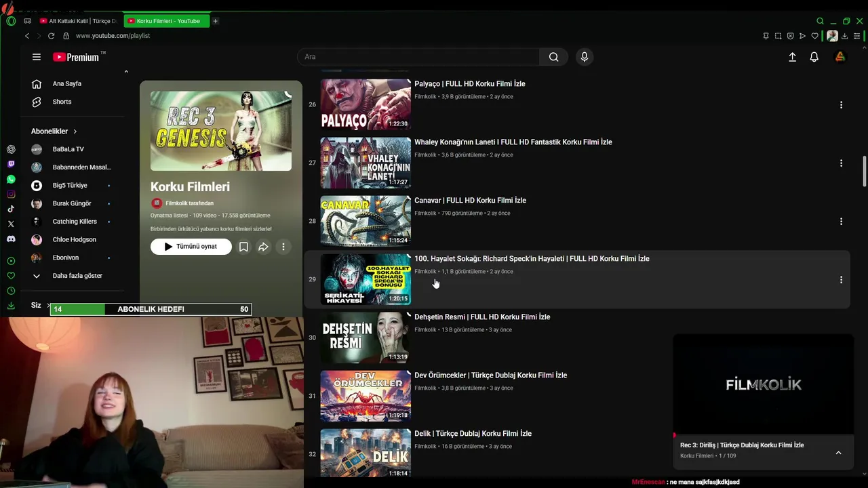Open options menu for Whaley Konağı video
This screenshot has height=488, width=868.
pos(841,163)
